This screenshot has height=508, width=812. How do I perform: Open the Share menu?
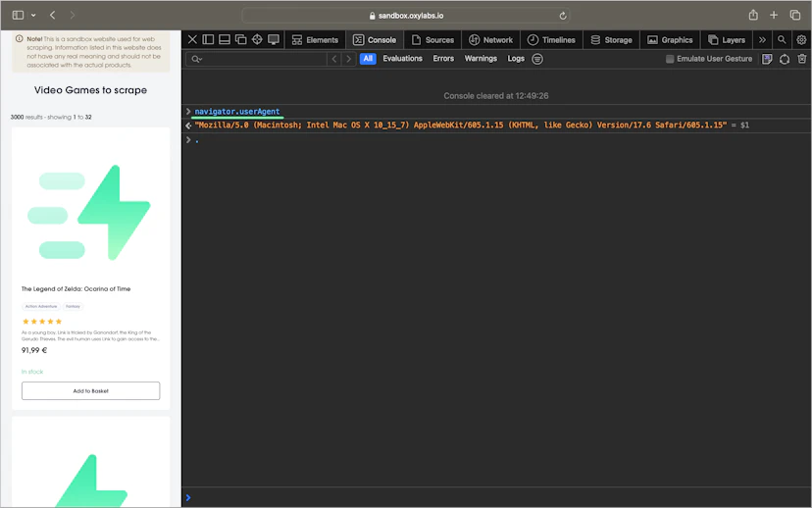[x=753, y=15]
